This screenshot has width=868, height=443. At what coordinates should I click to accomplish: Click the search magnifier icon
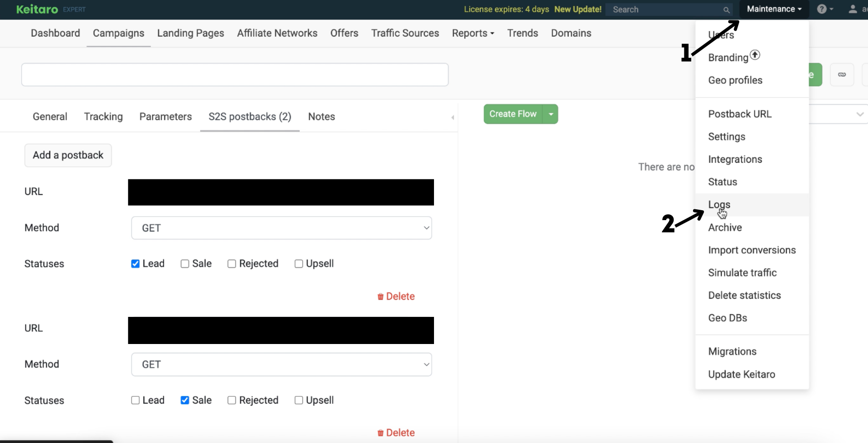pos(726,9)
